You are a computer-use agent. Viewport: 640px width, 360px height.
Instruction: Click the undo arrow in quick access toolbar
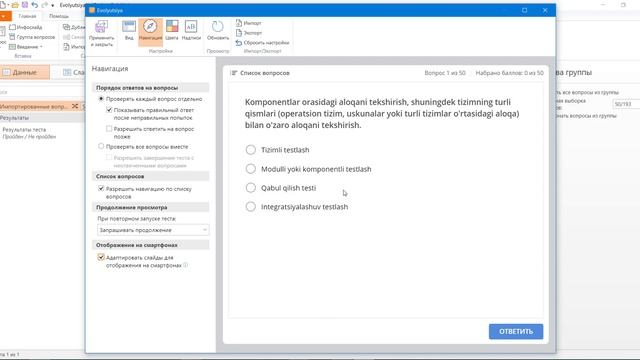35,5
